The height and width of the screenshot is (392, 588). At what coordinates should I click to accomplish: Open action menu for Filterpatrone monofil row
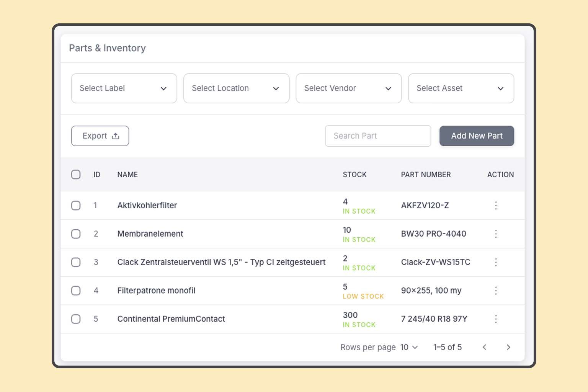[x=496, y=291]
